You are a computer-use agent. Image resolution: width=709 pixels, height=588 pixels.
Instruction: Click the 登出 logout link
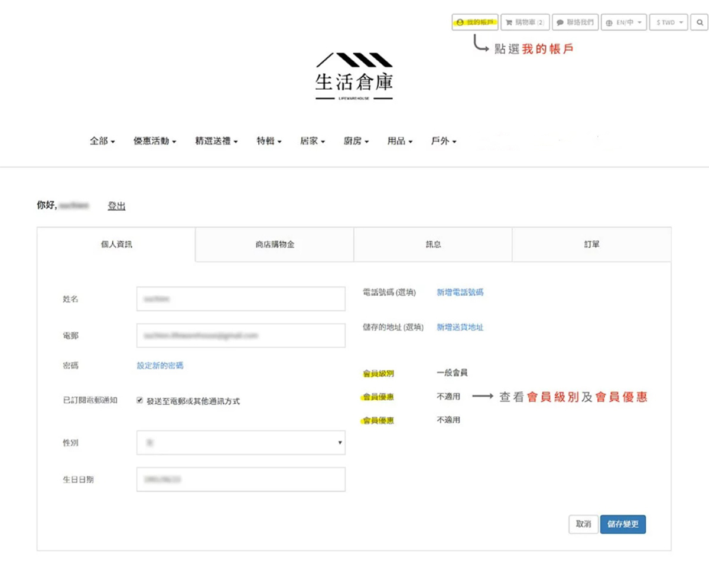tap(116, 206)
